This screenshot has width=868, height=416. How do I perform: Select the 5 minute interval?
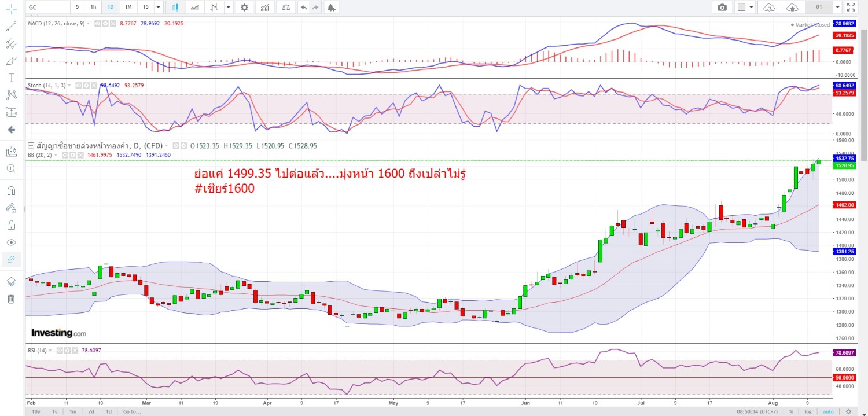(77, 7)
